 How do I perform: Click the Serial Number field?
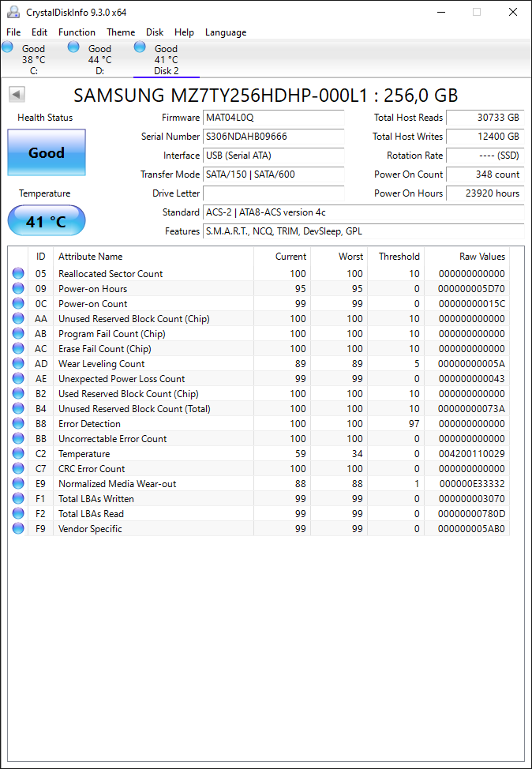[x=274, y=137]
